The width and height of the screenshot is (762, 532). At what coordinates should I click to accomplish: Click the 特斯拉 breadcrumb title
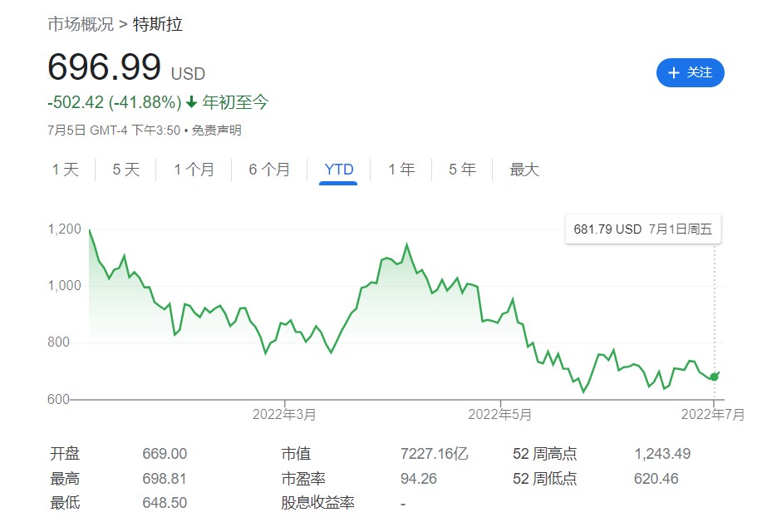[158, 24]
